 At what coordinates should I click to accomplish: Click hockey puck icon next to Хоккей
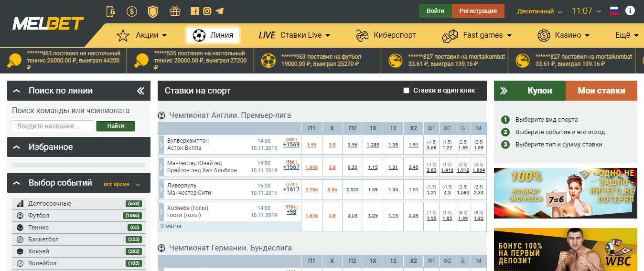coord(20,251)
